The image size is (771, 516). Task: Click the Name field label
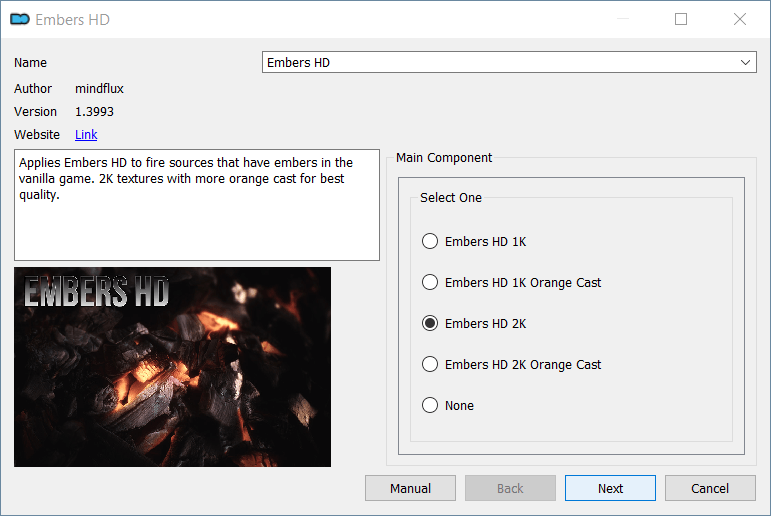tap(30, 62)
